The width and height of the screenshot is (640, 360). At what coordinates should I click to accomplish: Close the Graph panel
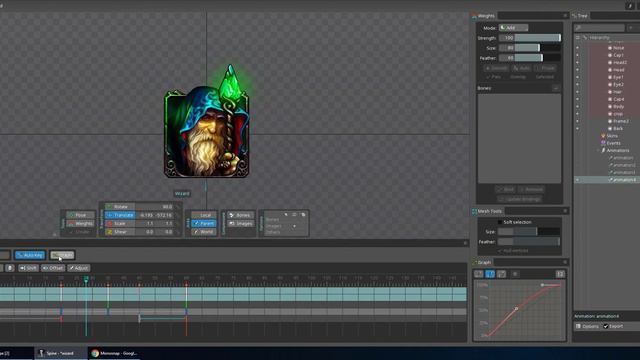565,262
